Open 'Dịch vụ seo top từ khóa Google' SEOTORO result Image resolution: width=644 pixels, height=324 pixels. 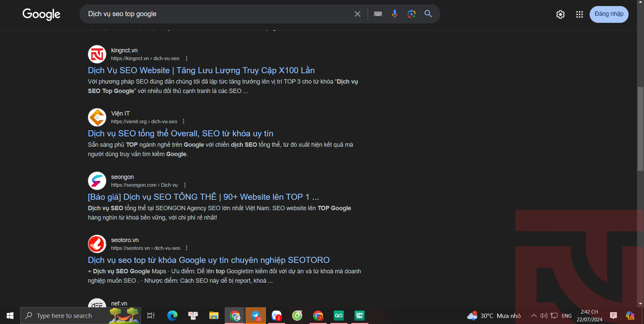[209, 260]
